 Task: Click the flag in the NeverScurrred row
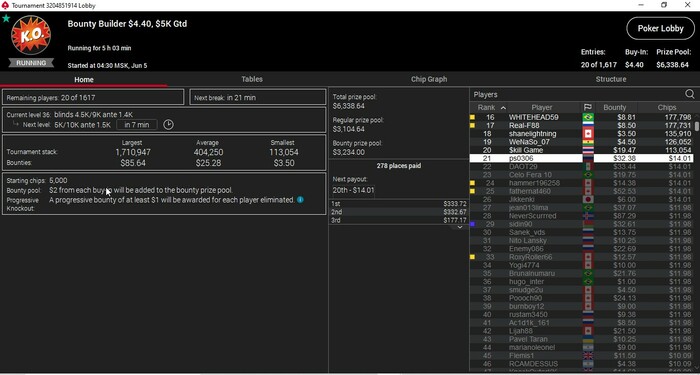588,216
